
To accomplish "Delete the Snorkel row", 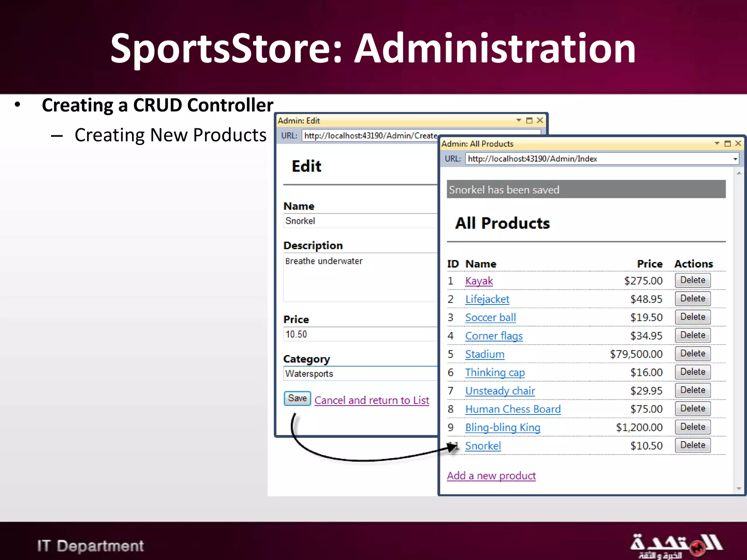I will coord(693,445).
